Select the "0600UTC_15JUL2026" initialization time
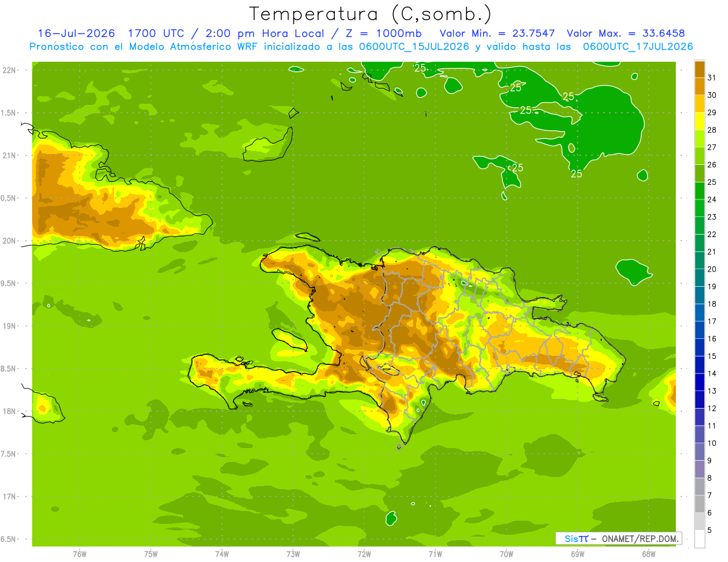Image resolution: width=728 pixels, height=562 pixels. pyautogui.click(x=414, y=47)
